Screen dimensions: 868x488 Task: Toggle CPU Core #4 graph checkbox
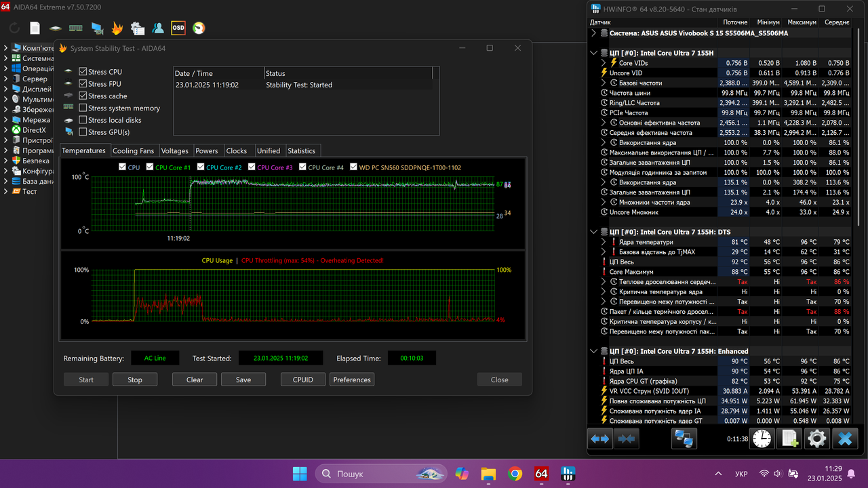point(302,167)
